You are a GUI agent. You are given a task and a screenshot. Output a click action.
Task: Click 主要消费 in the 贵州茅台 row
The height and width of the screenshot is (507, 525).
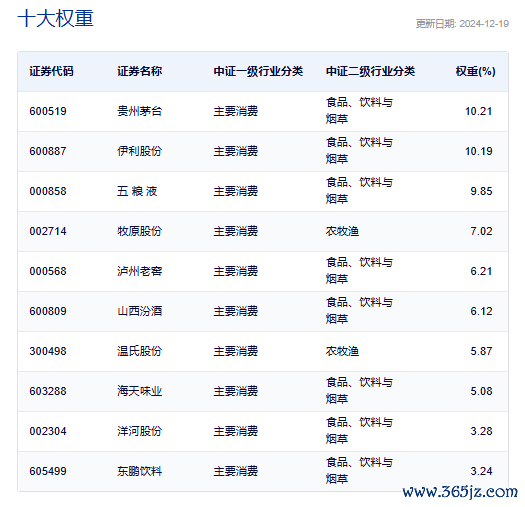236,111
